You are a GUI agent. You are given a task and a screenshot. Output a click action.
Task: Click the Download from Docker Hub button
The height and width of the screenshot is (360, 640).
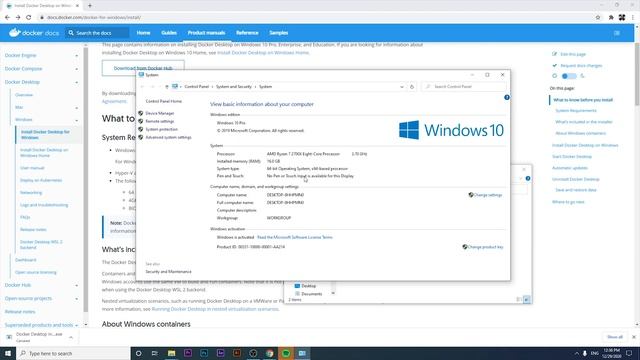click(143, 68)
